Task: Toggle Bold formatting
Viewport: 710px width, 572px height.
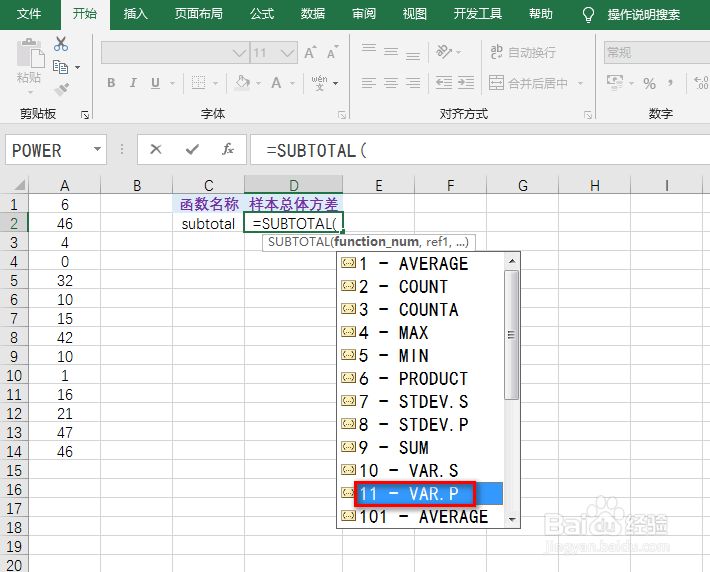Action: click(111, 83)
